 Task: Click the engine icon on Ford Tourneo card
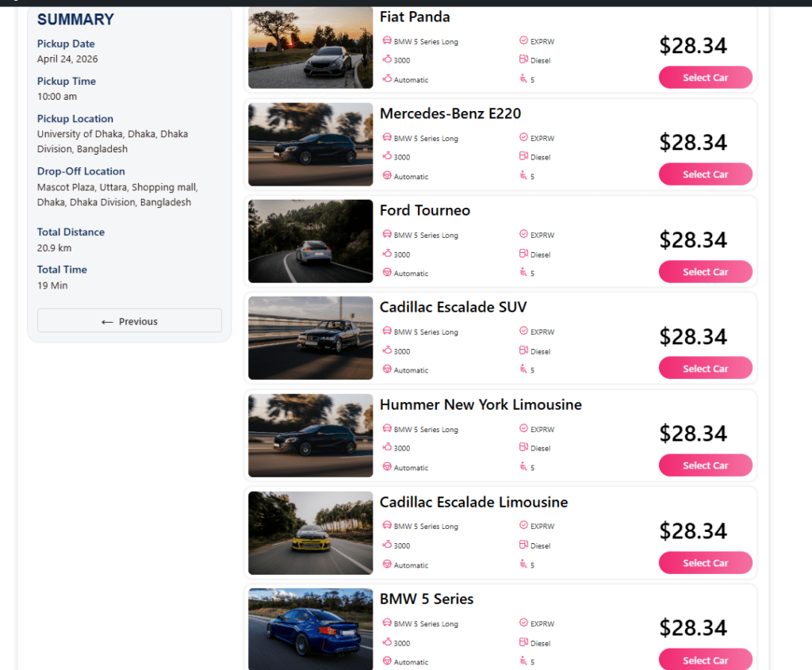[x=387, y=253]
